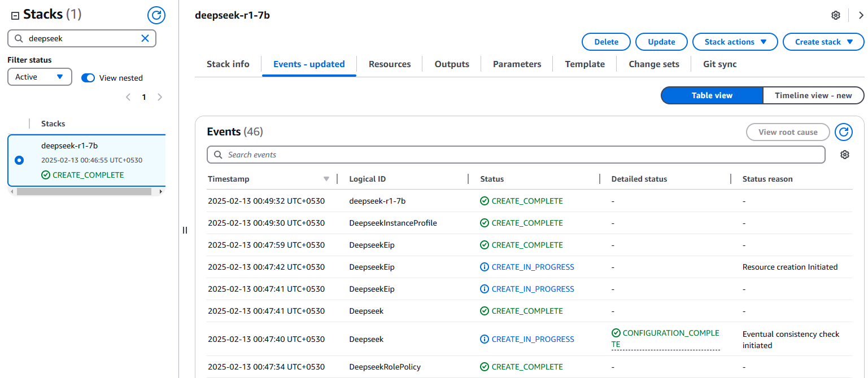Switch to the Template tab
The image size is (868, 378).
pos(585,64)
